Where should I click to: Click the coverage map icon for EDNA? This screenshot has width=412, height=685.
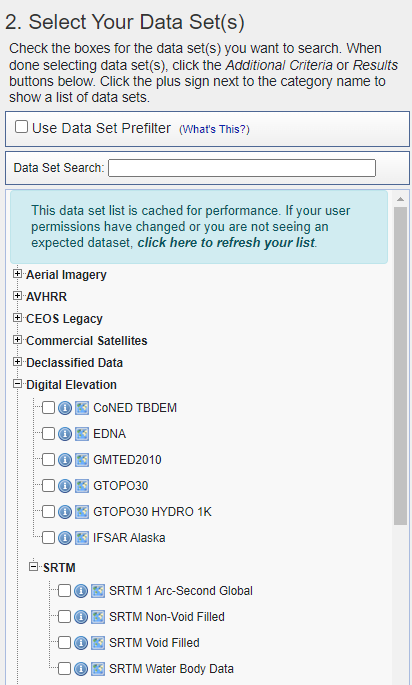click(x=82, y=434)
